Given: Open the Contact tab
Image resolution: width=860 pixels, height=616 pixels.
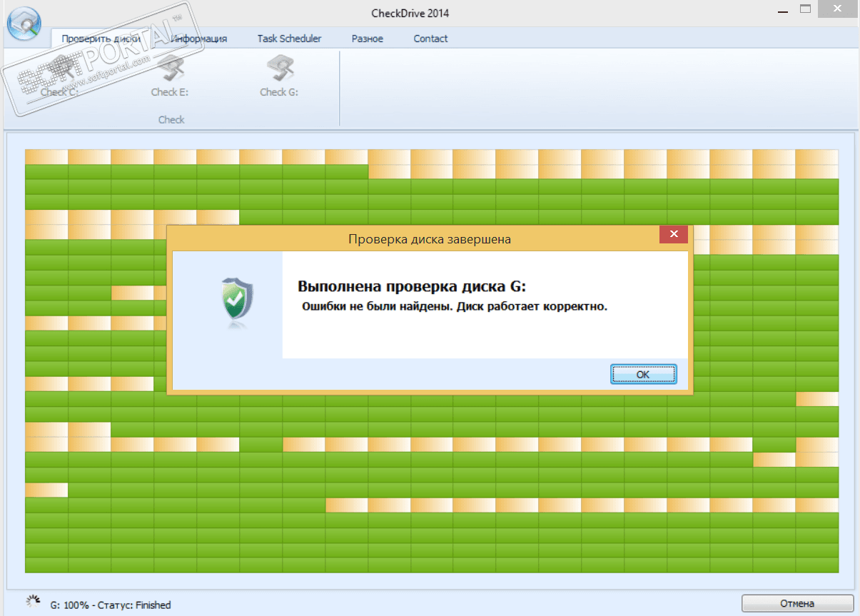Looking at the screenshot, I should point(431,39).
